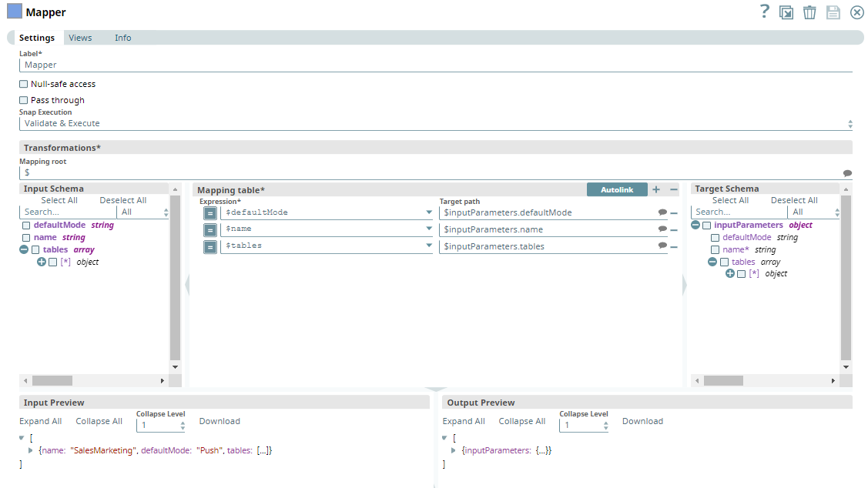
Task: Toggle expression button for $defaultMode row
Action: pyautogui.click(x=210, y=213)
